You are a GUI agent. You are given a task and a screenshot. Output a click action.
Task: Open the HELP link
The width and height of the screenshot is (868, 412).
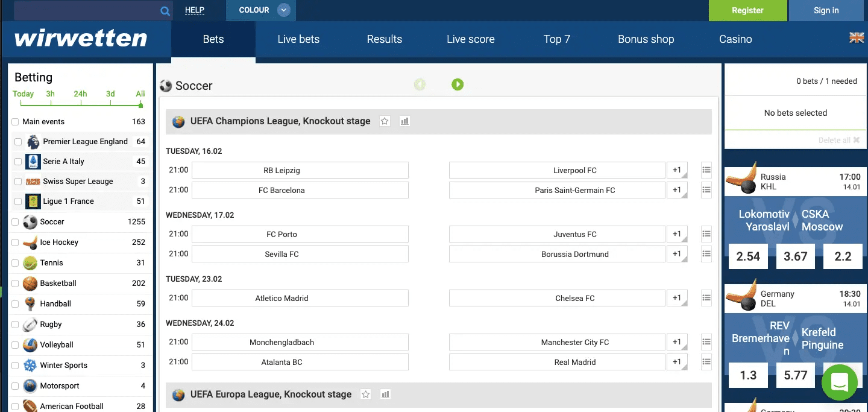(x=195, y=10)
